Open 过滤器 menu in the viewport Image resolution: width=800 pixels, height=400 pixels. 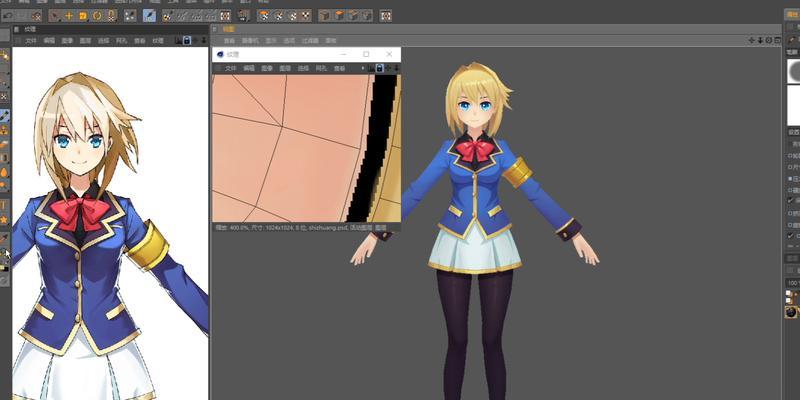[310, 40]
